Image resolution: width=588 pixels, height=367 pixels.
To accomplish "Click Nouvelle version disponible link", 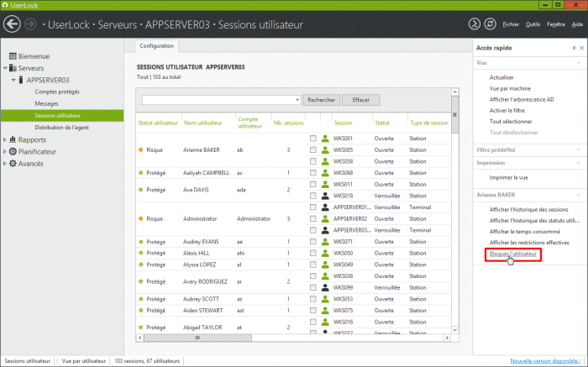I will pos(545,361).
